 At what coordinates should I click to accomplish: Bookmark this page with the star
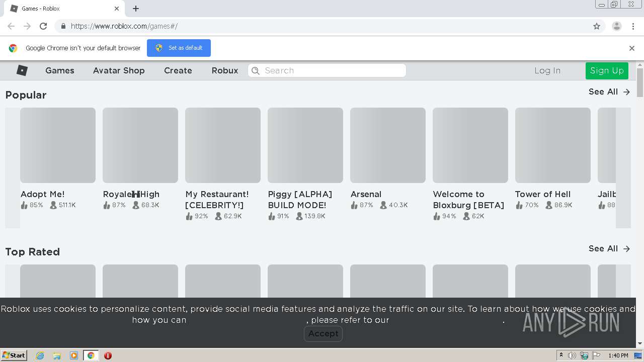point(597,26)
